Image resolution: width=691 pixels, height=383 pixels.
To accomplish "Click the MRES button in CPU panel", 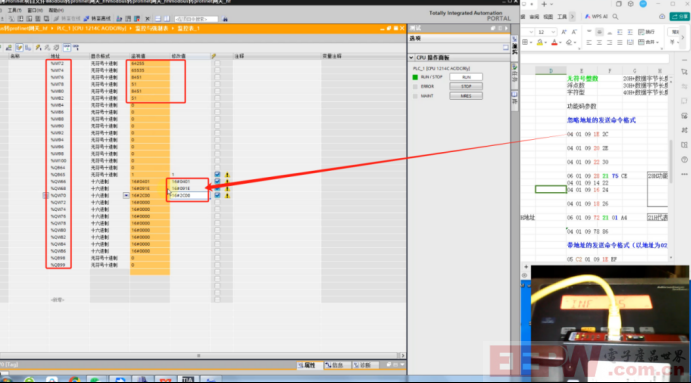I will [x=466, y=96].
